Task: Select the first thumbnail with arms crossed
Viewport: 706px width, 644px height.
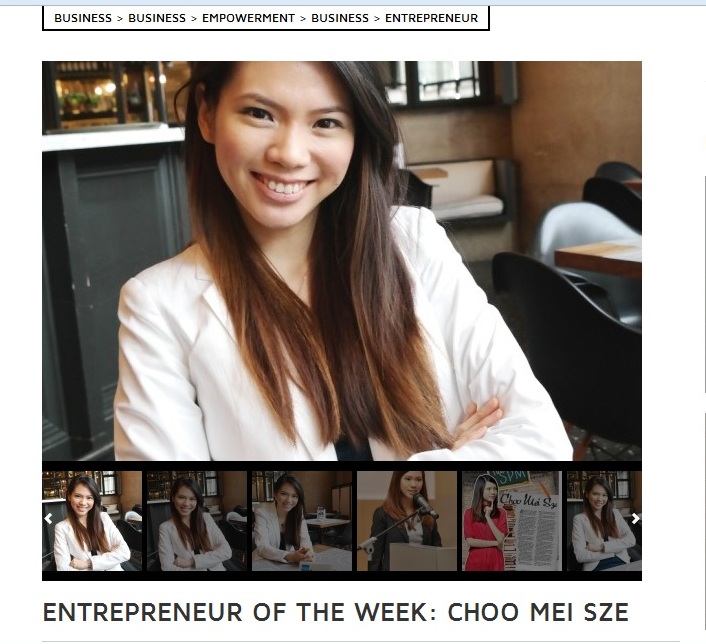Action: (92, 521)
